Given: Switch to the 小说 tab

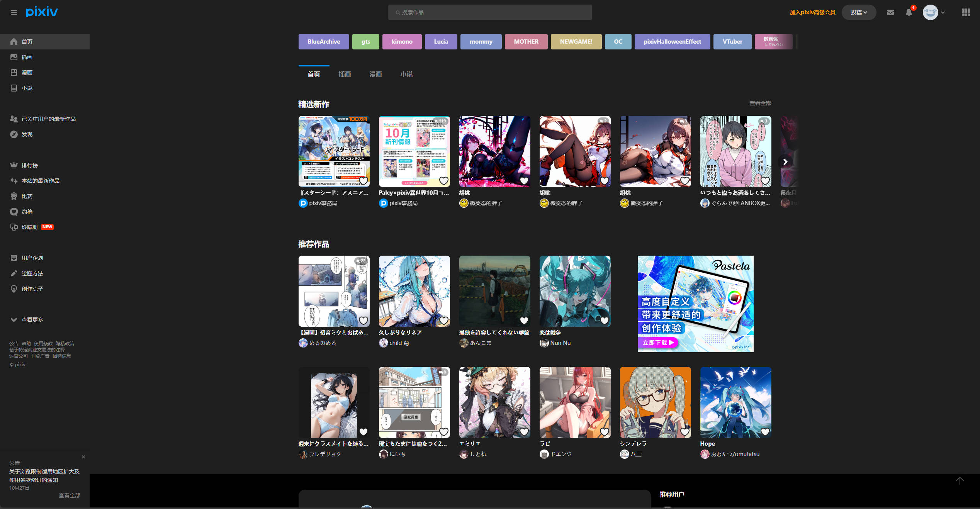Looking at the screenshot, I should click(406, 74).
